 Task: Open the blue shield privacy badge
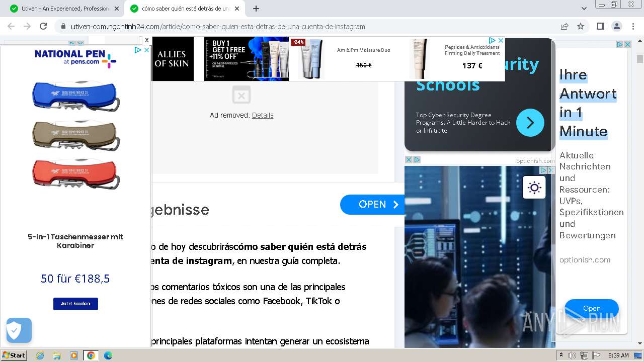click(19, 330)
